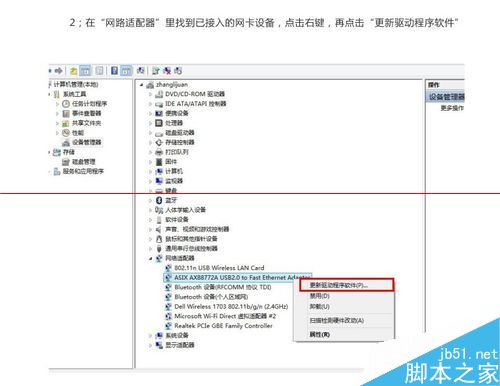
Task: Click the forward arrow toolbar icon
Action: tap(59, 71)
